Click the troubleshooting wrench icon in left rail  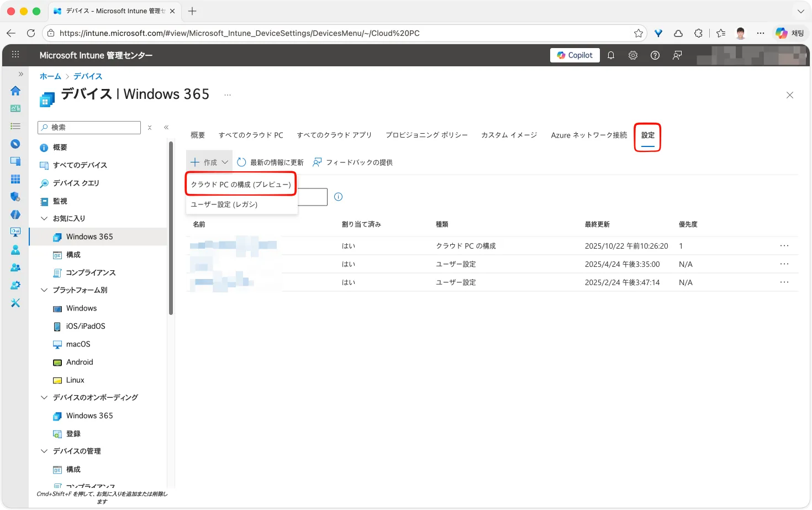(x=15, y=303)
